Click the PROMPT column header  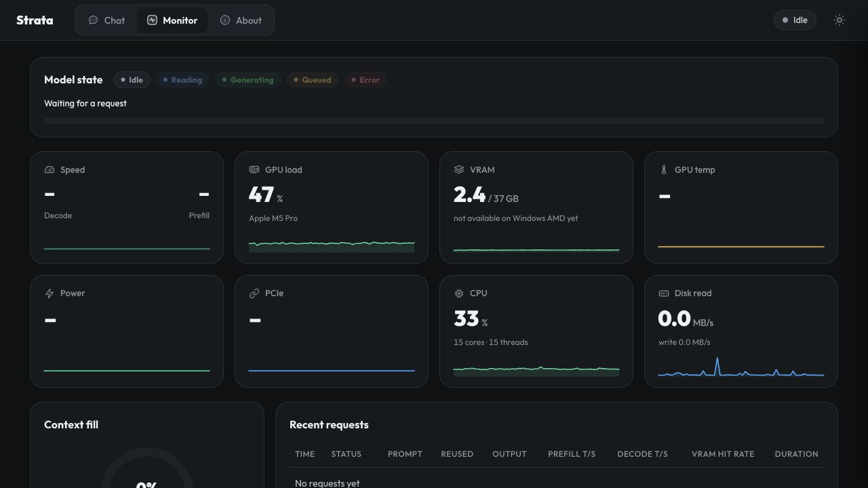coord(405,454)
